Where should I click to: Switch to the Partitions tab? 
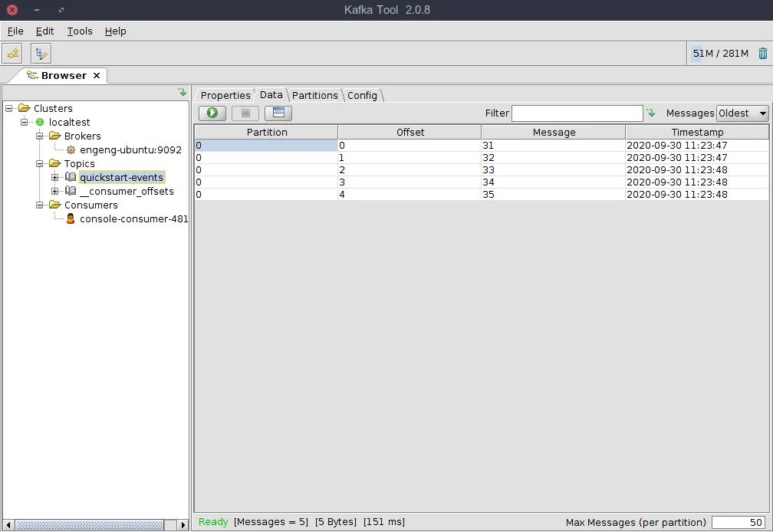tap(314, 96)
